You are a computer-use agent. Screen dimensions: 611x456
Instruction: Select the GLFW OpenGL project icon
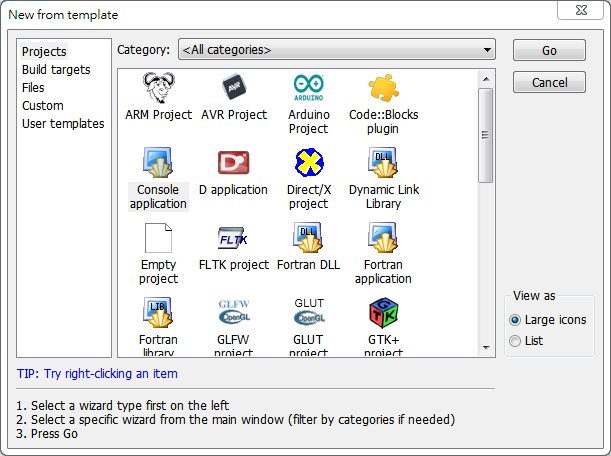[x=234, y=312]
